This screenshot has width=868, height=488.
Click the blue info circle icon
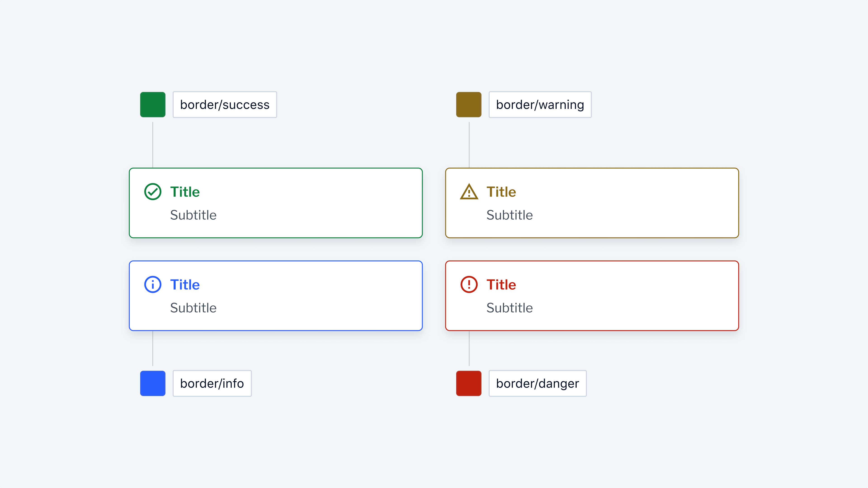152,285
